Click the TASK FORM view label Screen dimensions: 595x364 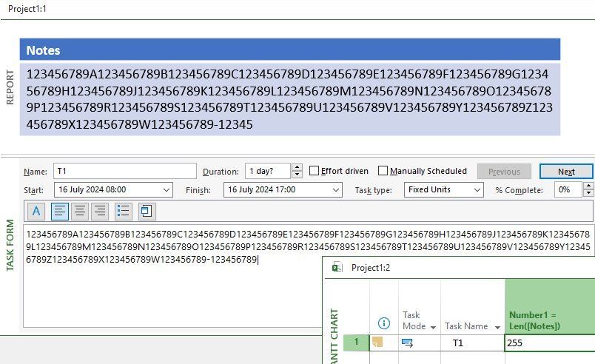point(10,246)
